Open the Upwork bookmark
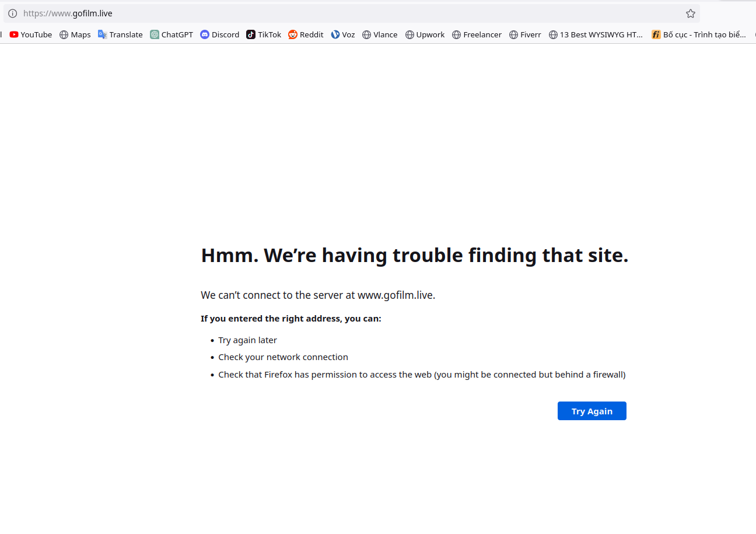This screenshot has width=756, height=534. click(425, 34)
